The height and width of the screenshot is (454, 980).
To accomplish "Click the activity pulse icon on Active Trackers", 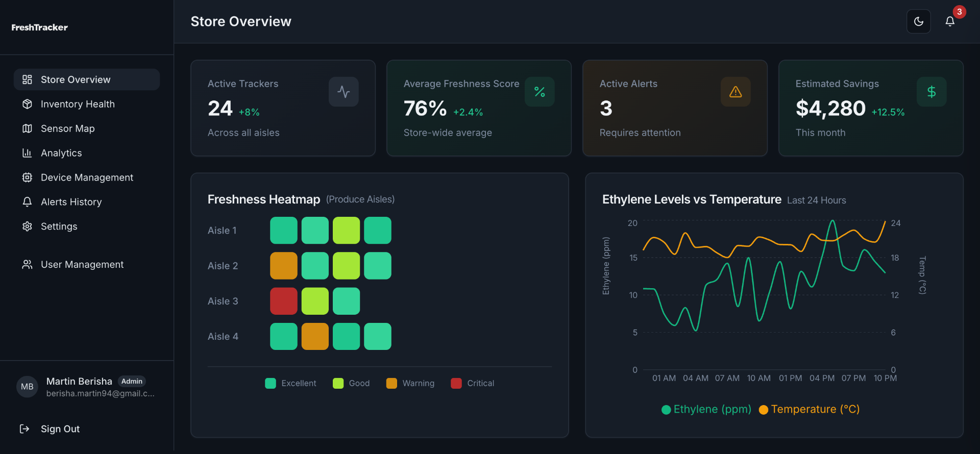I will [344, 92].
